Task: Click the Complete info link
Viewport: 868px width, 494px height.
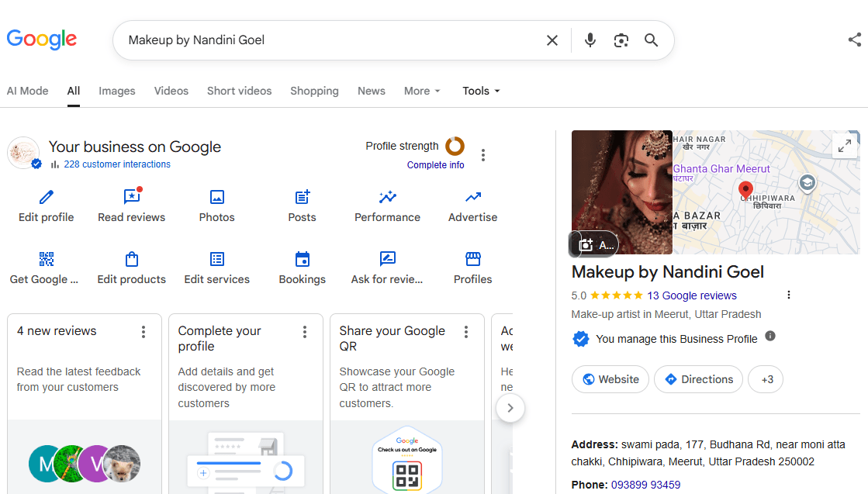Action: pyautogui.click(x=436, y=165)
